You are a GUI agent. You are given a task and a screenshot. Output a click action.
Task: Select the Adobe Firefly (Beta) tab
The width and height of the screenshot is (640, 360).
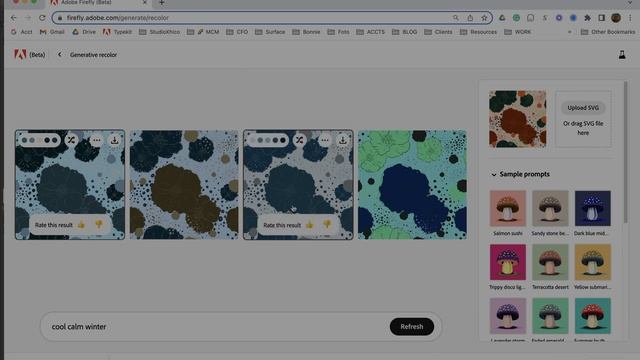coord(99,3)
